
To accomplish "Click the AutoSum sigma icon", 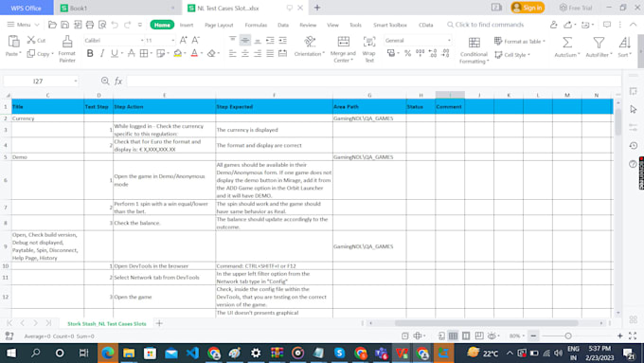I will [x=567, y=43].
